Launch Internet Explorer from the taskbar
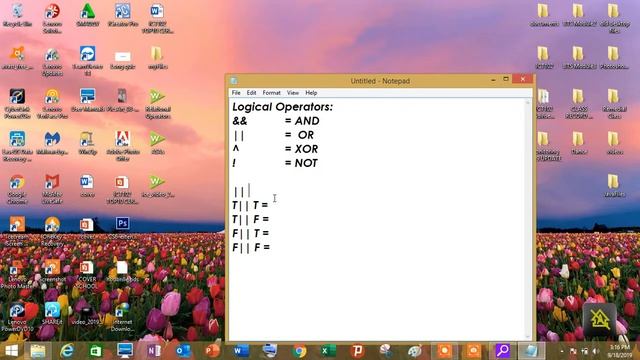The height and width of the screenshot is (360, 640). click(67, 351)
